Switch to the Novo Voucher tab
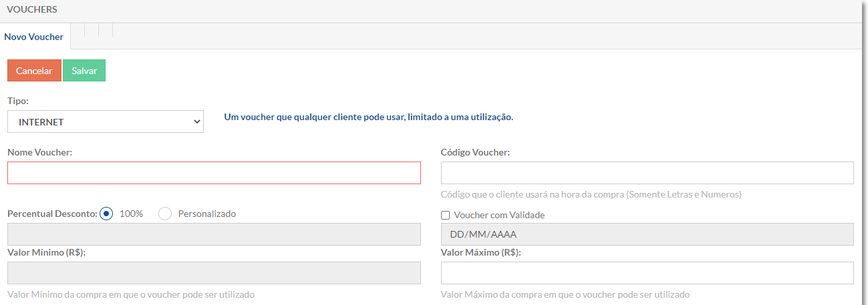Viewport: 868px width, 305px height. pos(34,37)
